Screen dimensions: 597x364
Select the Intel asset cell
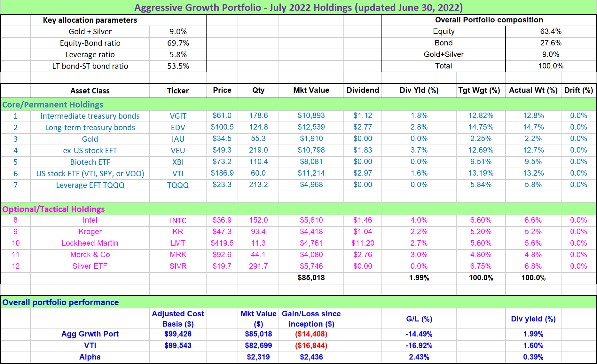point(90,220)
